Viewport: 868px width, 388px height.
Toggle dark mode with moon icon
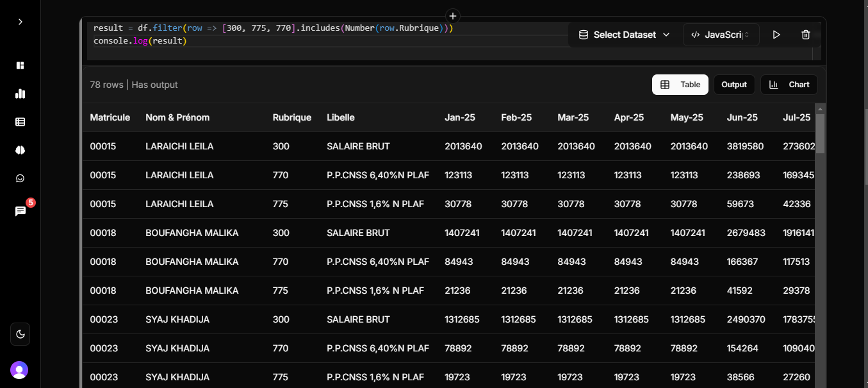point(20,334)
